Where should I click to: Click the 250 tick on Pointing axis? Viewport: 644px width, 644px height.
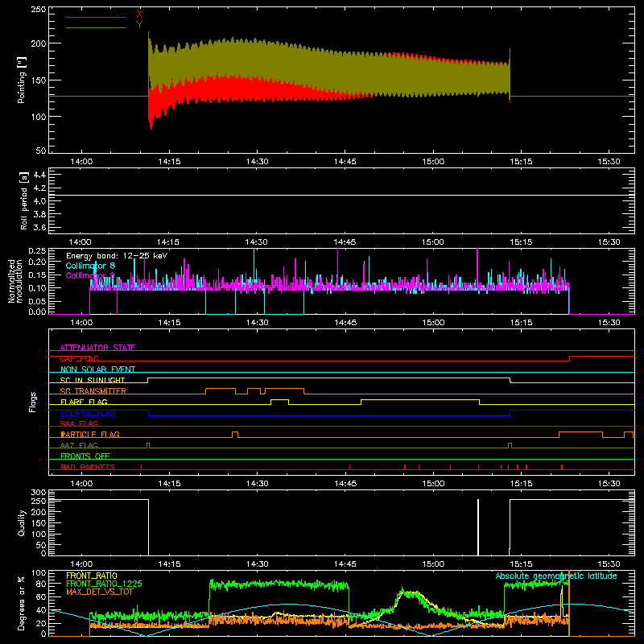pos(39,9)
